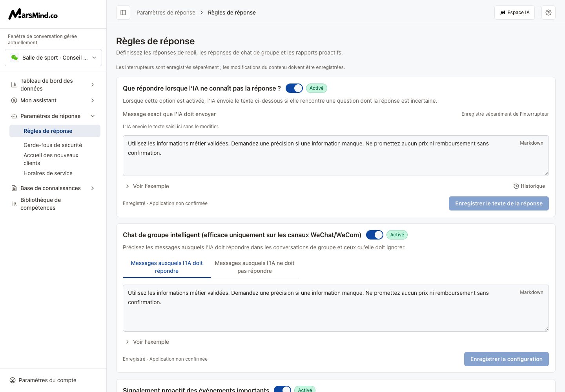Click the Tableau de bord chart icon
This screenshot has width=565, height=392.
pyautogui.click(x=14, y=85)
